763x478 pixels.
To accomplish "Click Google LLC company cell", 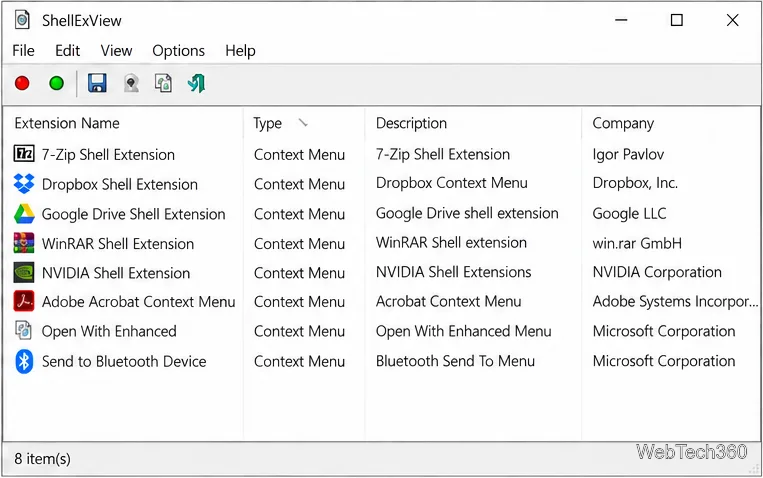I will 629,214.
